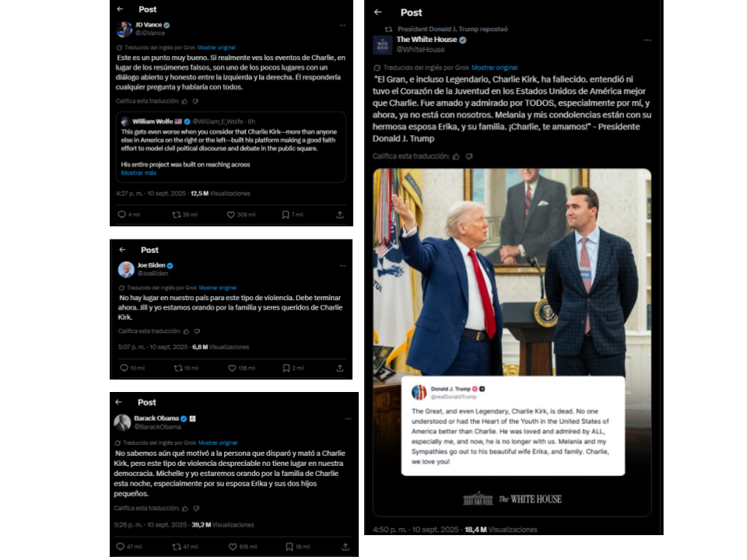The width and height of the screenshot is (747, 560).
Task: Open more options on JD Vance post
Action: click(x=342, y=25)
